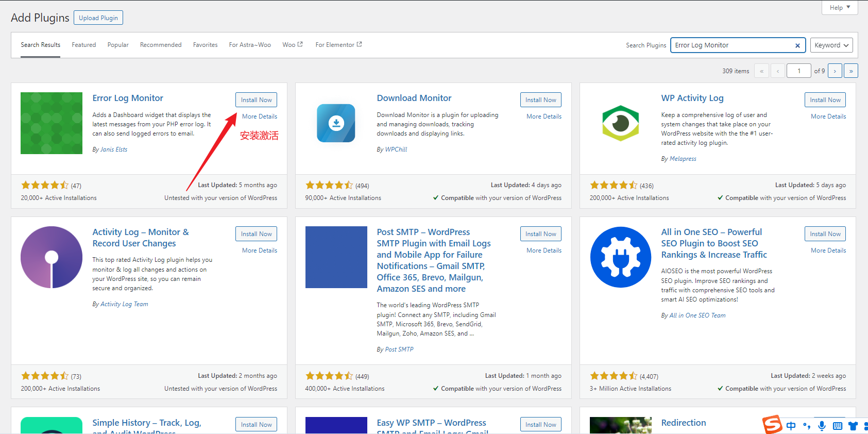Expand the Help dropdown panel

[x=839, y=8]
